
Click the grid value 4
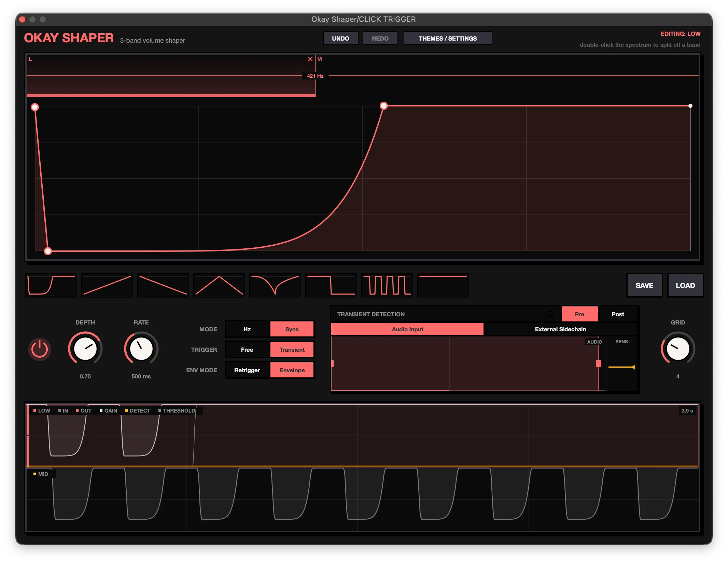[x=678, y=376]
